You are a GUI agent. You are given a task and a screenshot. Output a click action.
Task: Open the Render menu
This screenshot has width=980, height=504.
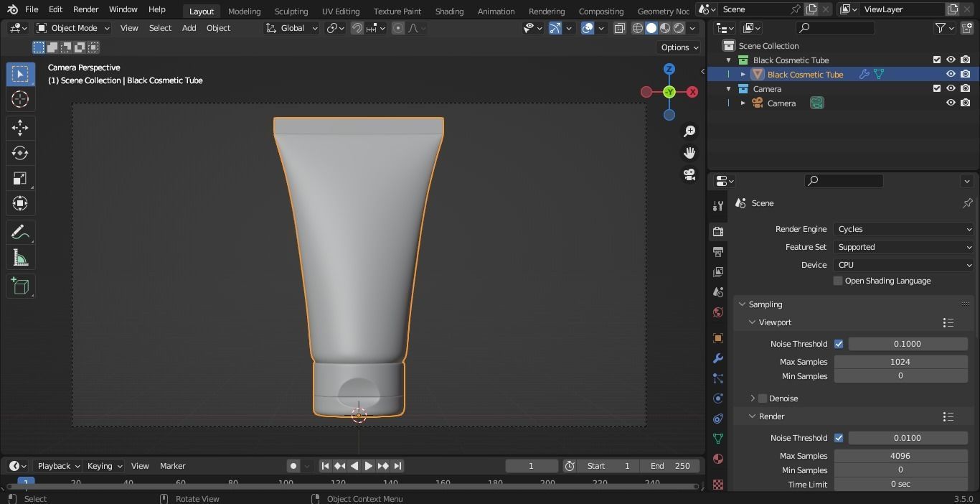[85, 9]
